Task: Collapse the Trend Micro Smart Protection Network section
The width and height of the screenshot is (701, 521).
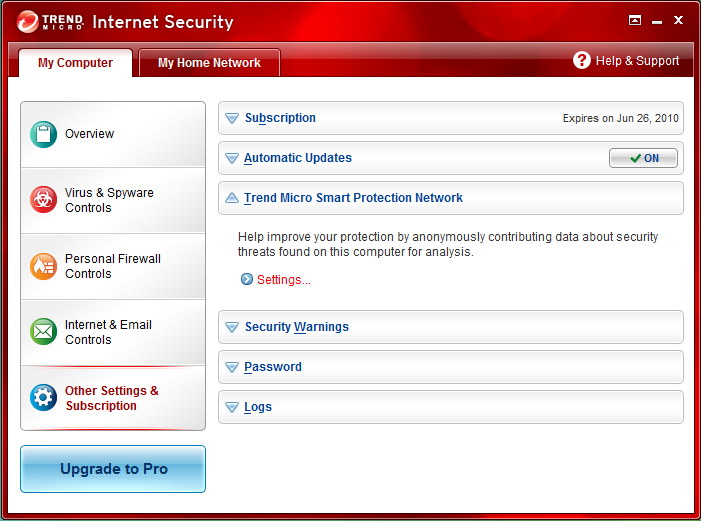Action: coord(451,198)
